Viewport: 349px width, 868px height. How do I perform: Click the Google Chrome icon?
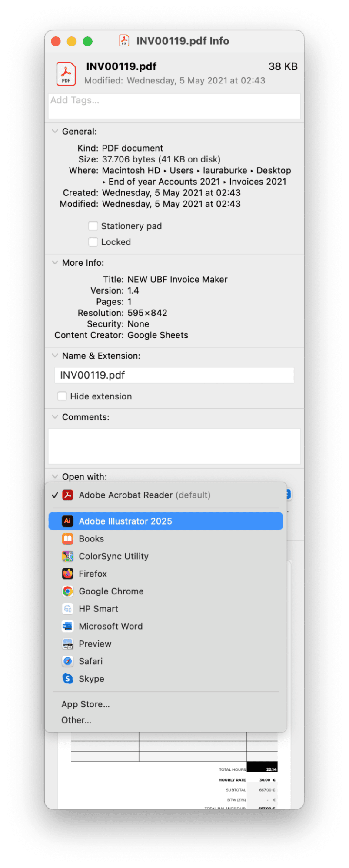67,591
